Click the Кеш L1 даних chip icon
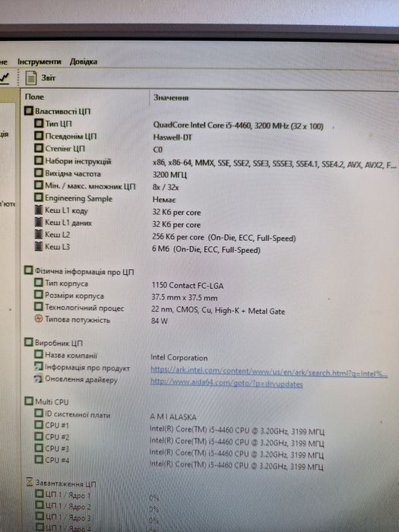Screen dimensions: 399x532 point(39,222)
